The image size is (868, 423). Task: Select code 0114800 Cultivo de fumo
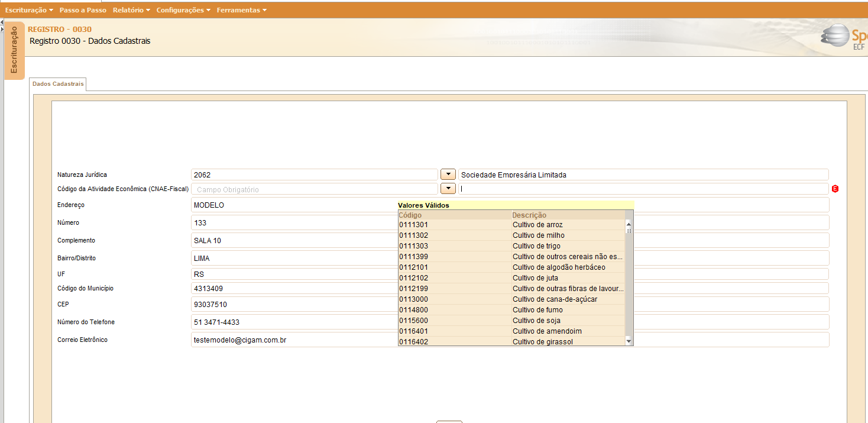pyautogui.click(x=511, y=310)
